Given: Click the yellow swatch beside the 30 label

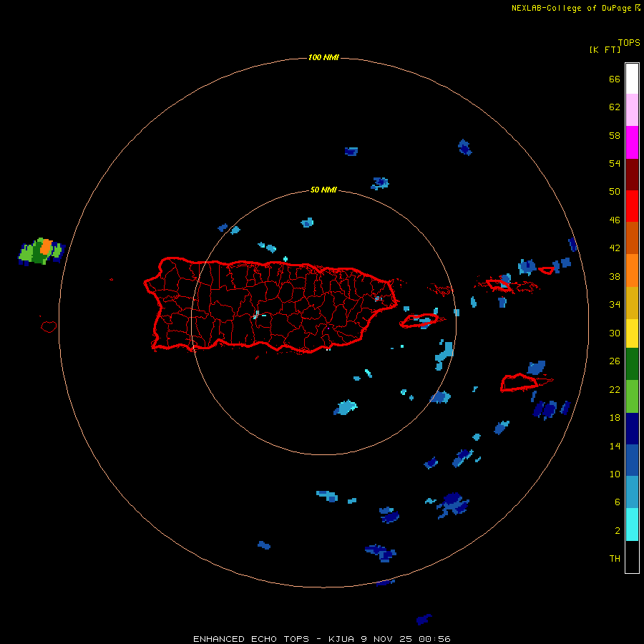Looking at the screenshot, I should pos(632,333).
